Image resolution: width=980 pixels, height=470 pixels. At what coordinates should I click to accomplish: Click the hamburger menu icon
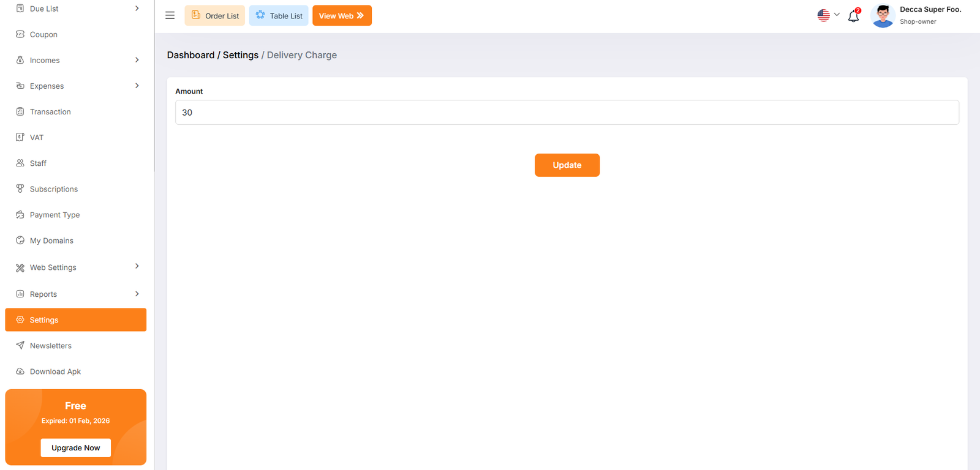[x=170, y=15]
